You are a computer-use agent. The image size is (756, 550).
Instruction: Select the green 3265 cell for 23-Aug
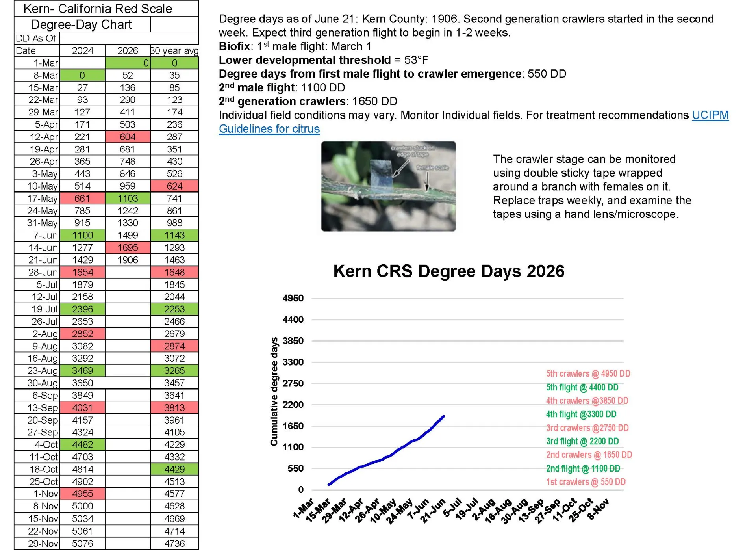point(174,371)
